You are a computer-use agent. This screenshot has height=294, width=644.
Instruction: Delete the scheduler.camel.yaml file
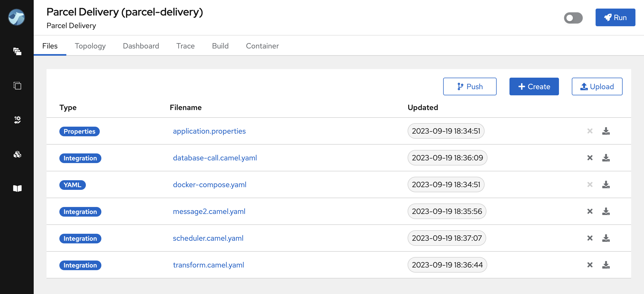tap(590, 238)
